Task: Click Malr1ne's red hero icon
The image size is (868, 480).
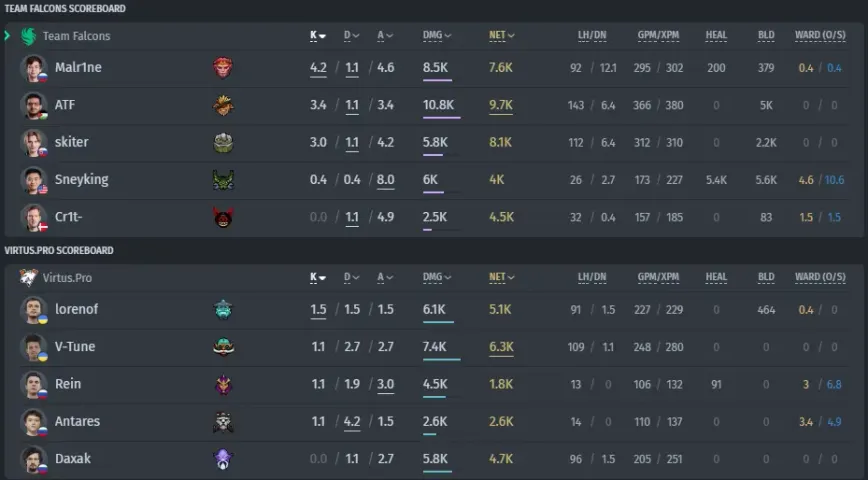Action: (223, 68)
